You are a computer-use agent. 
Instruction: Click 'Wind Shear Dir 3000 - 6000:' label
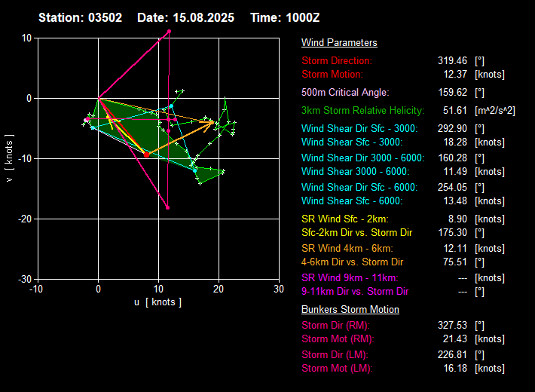[363, 158]
